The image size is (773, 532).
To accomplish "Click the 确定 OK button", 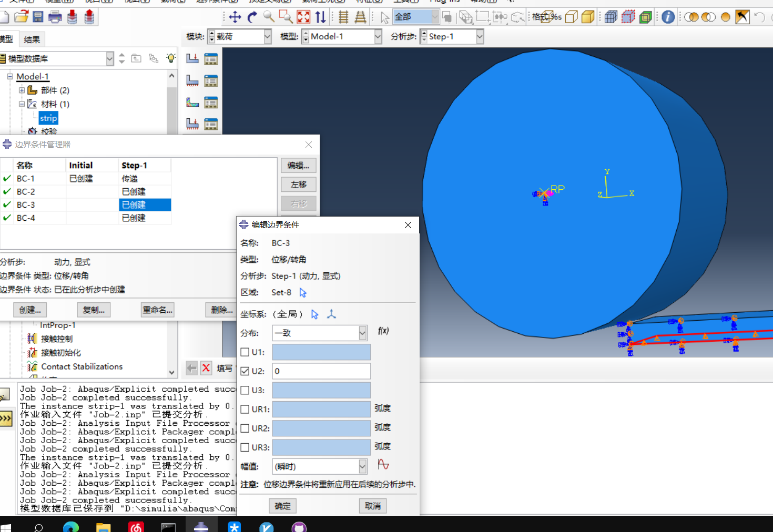I will coord(282,506).
